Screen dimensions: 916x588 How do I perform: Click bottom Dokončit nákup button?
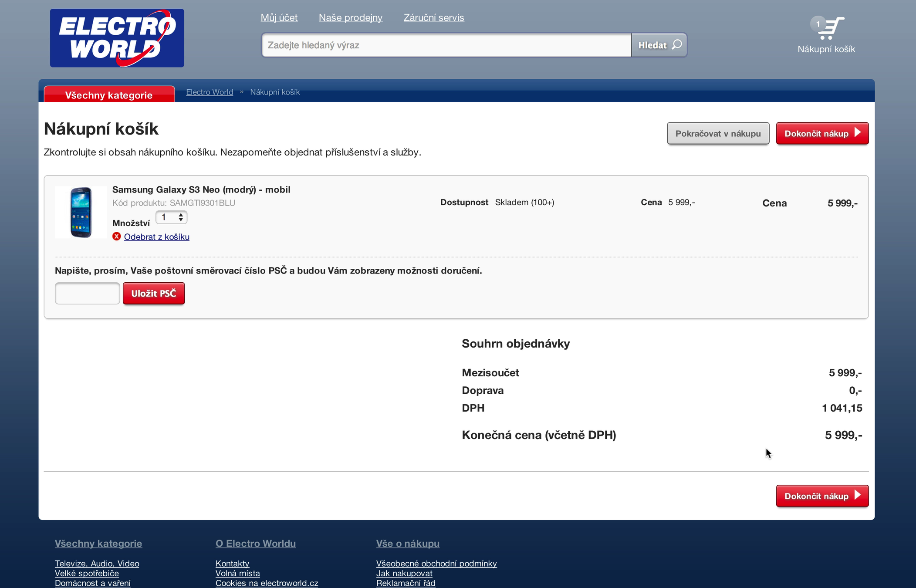tap(822, 496)
